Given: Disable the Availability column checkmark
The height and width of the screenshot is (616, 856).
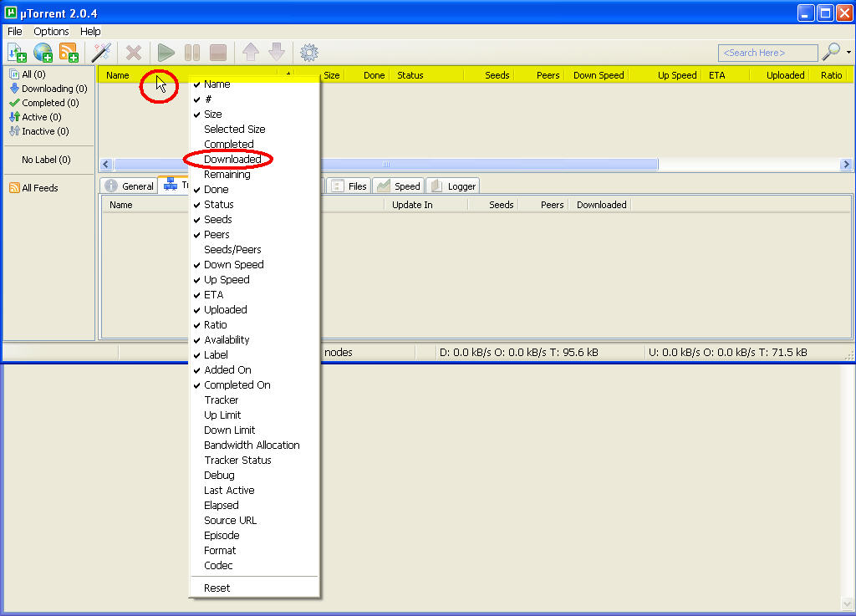Looking at the screenshot, I should 227,340.
